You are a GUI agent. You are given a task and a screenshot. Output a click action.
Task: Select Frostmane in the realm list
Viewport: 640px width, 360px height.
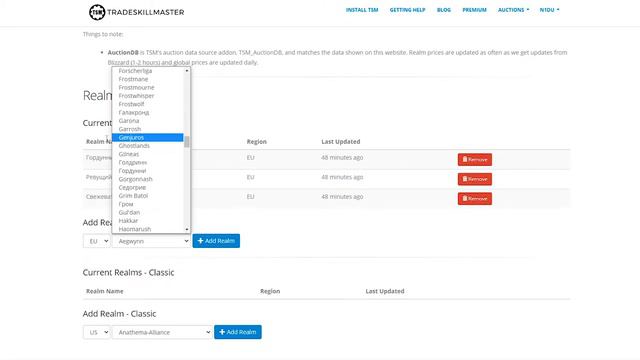click(x=147, y=79)
